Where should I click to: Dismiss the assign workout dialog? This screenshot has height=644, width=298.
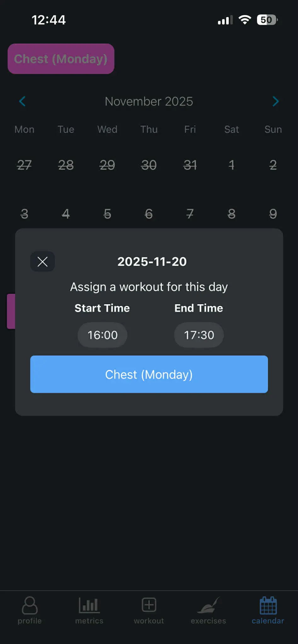(43, 261)
